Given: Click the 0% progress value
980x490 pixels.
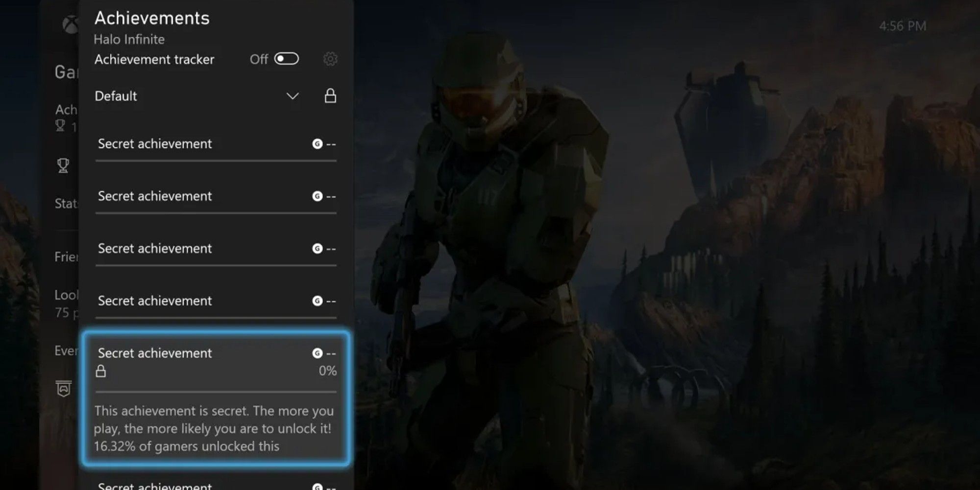Looking at the screenshot, I should point(327,371).
